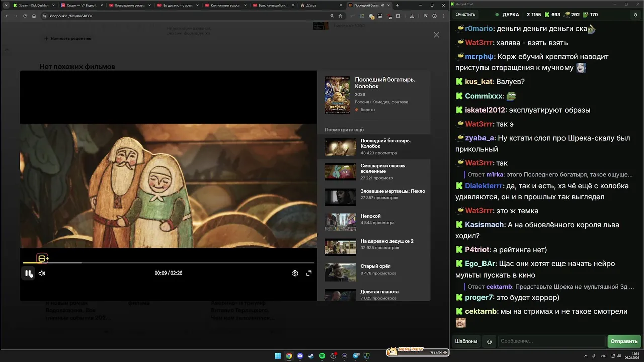Open the zoom magnifier in address bar

pyautogui.click(x=333, y=16)
